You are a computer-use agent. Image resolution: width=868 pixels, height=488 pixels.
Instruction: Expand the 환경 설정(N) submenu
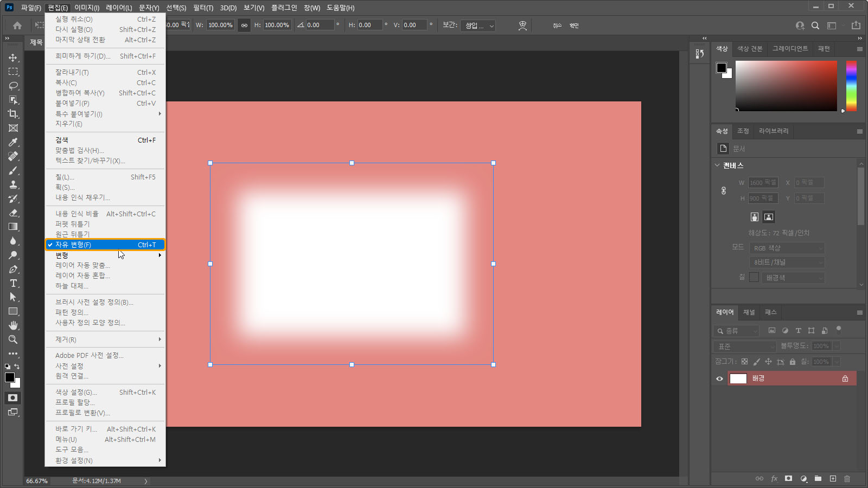point(105,460)
